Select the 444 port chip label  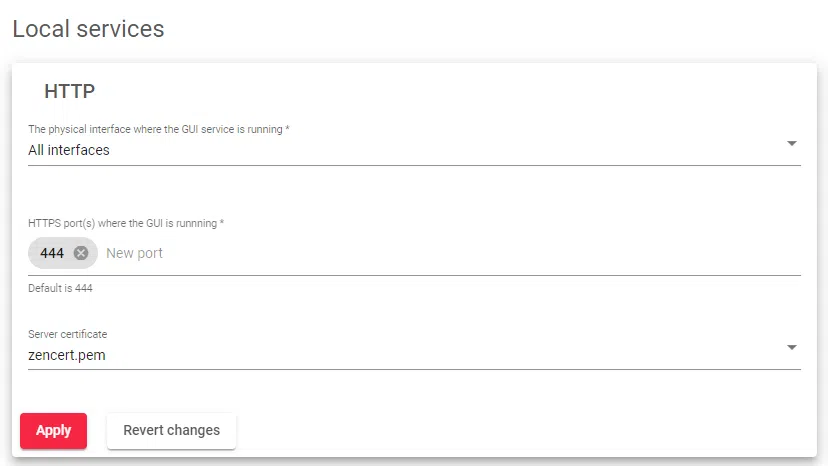(x=52, y=253)
